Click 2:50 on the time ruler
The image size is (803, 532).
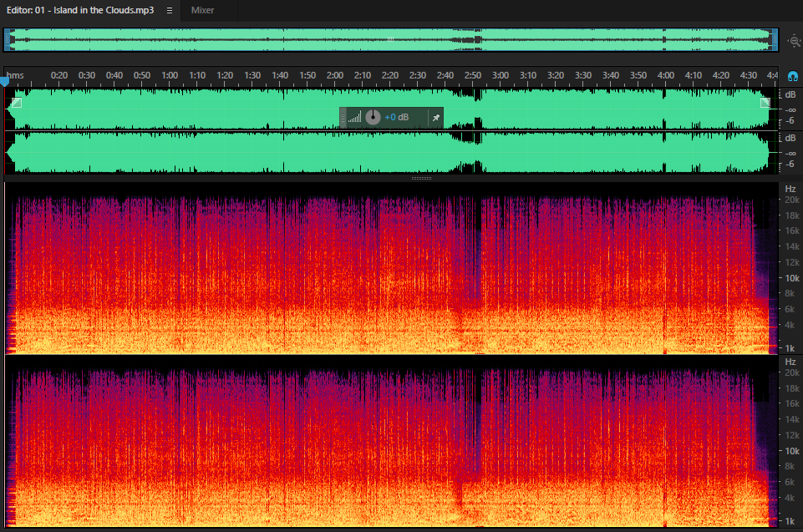click(x=473, y=75)
